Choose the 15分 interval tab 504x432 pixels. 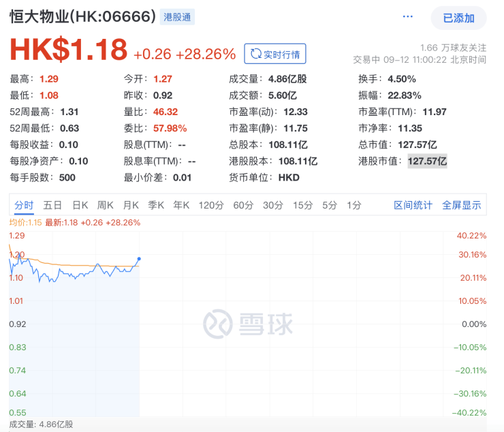coord(302,205)
